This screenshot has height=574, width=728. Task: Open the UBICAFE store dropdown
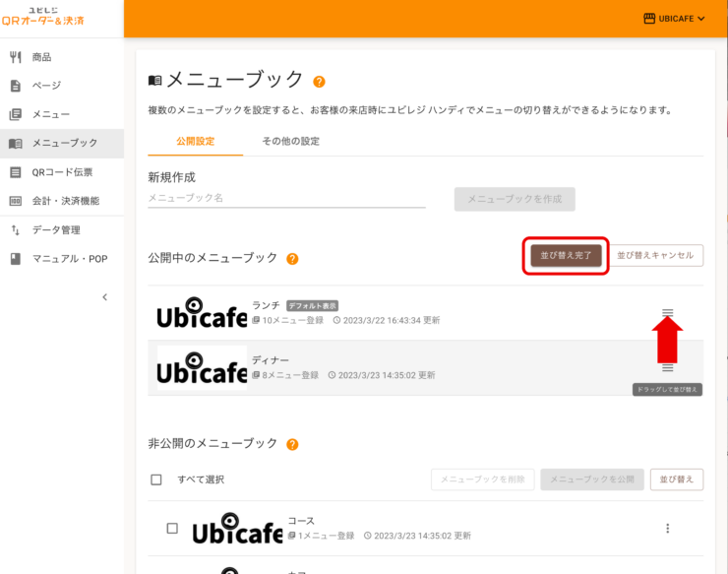[674, 19]
